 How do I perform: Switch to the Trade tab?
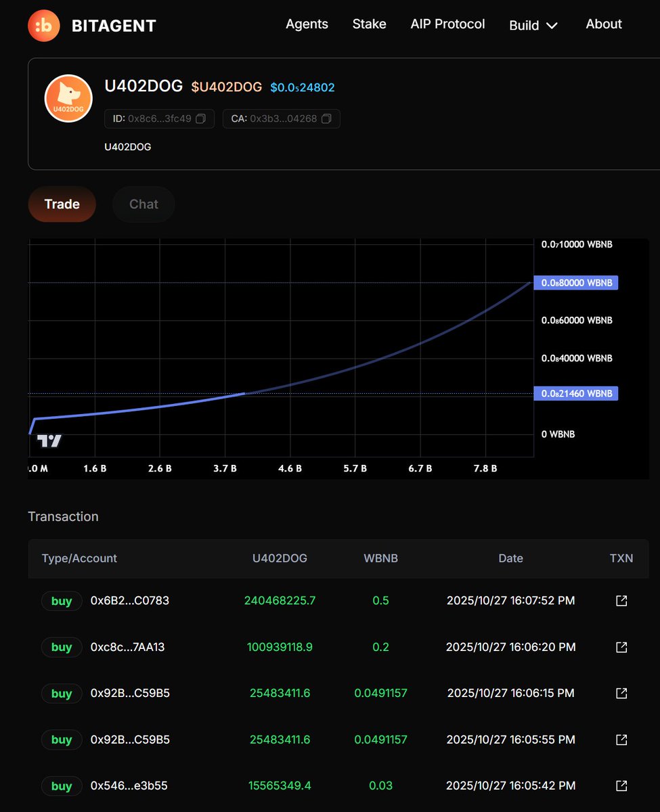(x=62, y=204)
